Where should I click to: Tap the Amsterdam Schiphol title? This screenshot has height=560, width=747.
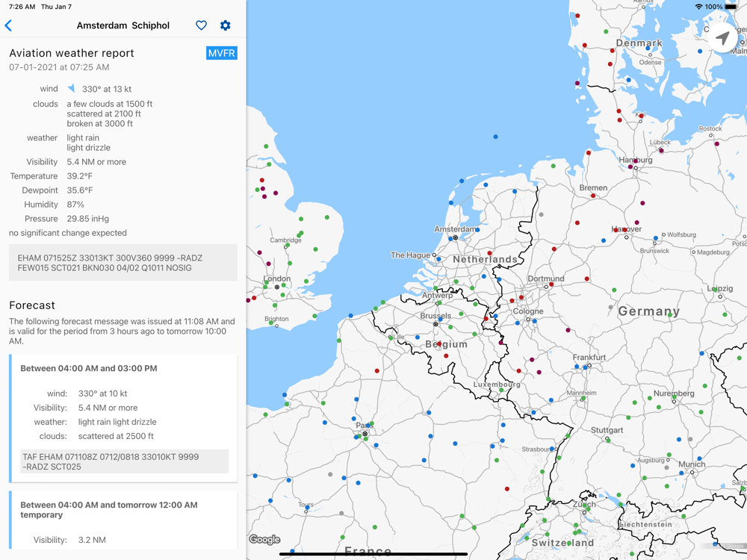tap(123, 25)
